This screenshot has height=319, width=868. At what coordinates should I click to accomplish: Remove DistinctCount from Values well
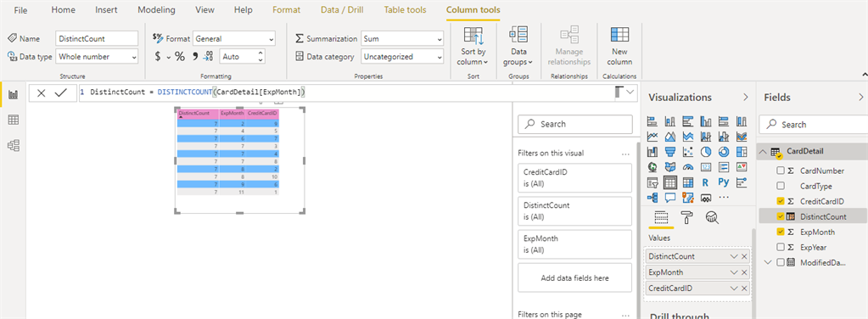tap(744, 256)
